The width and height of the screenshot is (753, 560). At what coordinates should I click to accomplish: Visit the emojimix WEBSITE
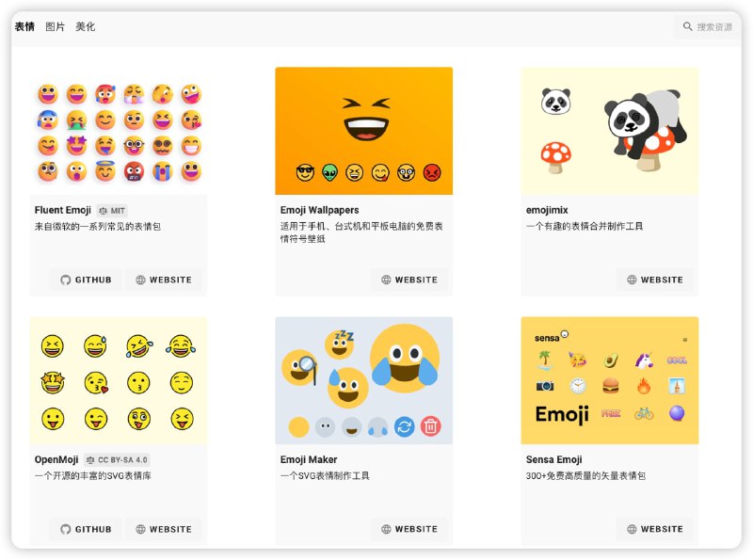[655, 280]
